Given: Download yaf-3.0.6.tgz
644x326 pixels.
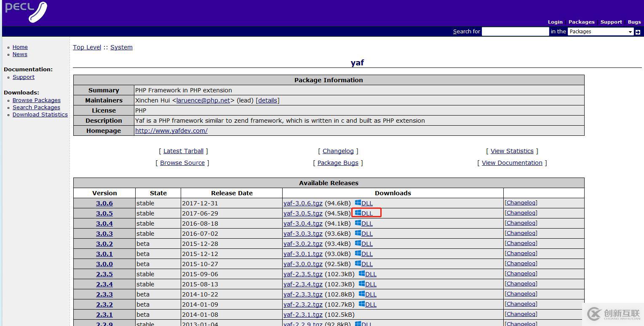Looking at the screenshot, I should pos(303,203).
